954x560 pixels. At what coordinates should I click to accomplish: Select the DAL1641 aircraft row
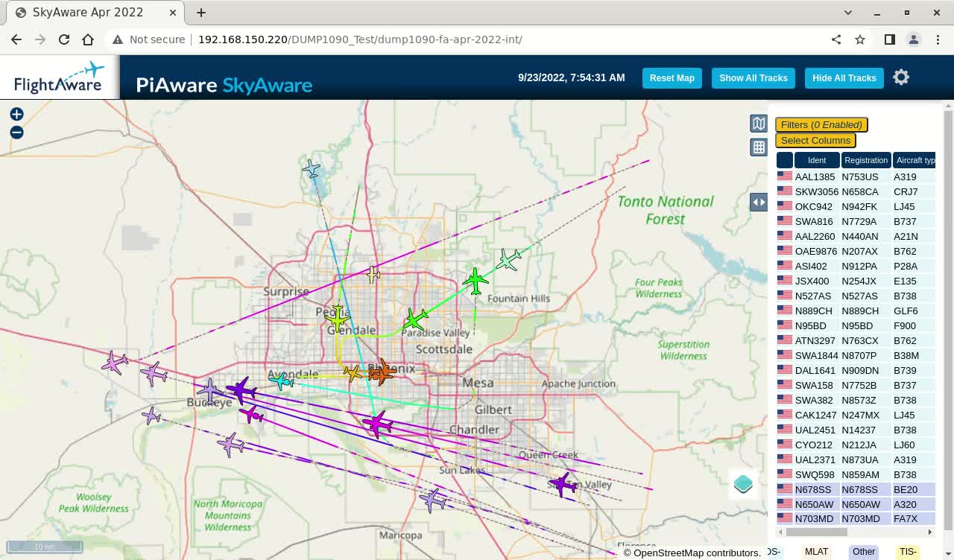[856, 370]
